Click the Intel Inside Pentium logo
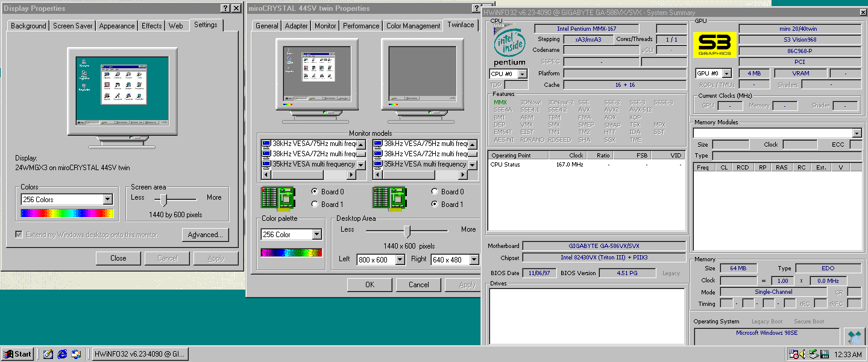The image size is (868, 362). point(509,45)
